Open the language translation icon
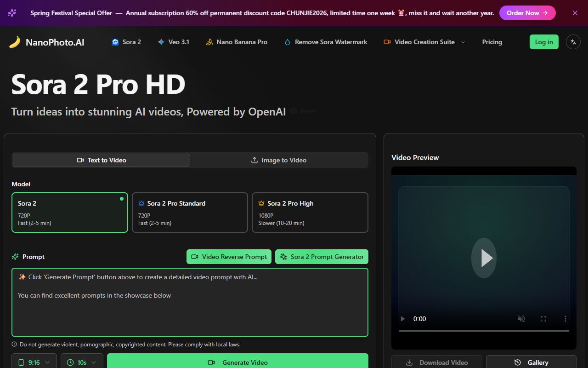588x368 pixels. click(x=573, y=42)
